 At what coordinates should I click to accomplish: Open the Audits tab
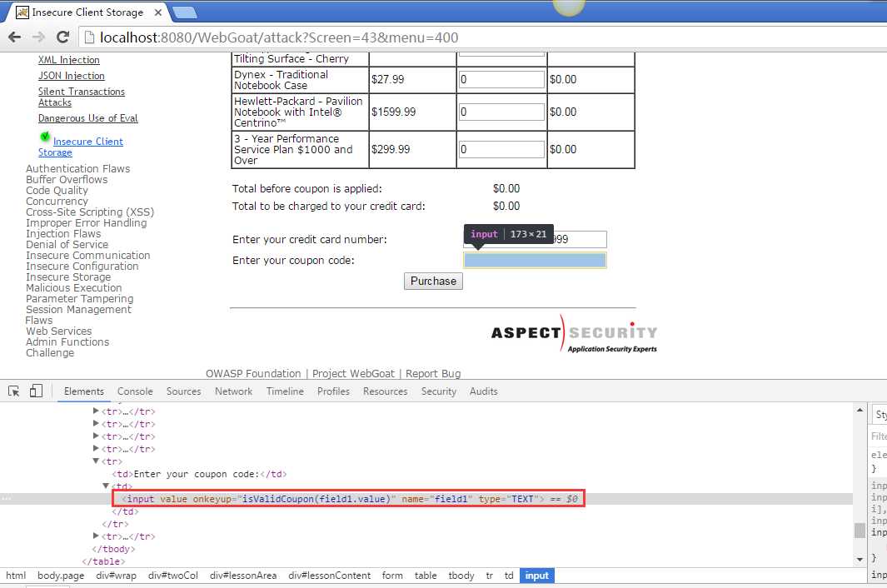pyautogui.click(x=484, y=391)
